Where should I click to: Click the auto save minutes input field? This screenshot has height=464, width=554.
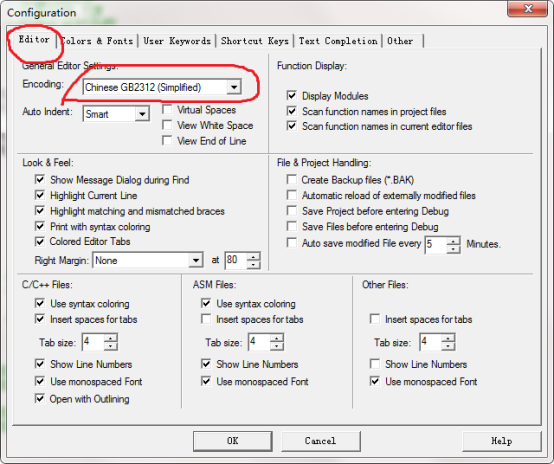436,245
